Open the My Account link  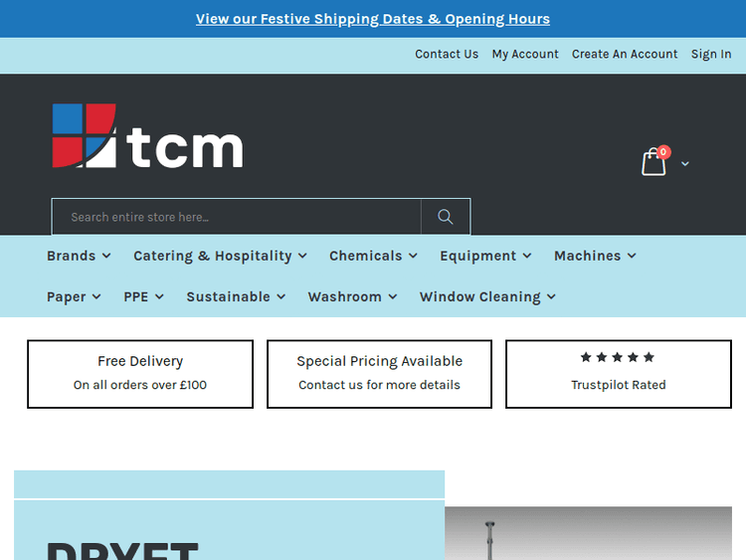525,55
